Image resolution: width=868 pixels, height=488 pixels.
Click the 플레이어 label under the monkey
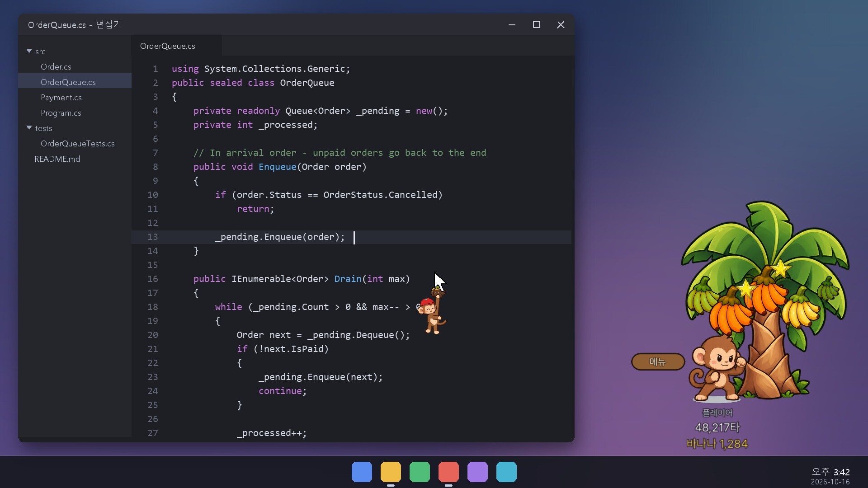717,413
